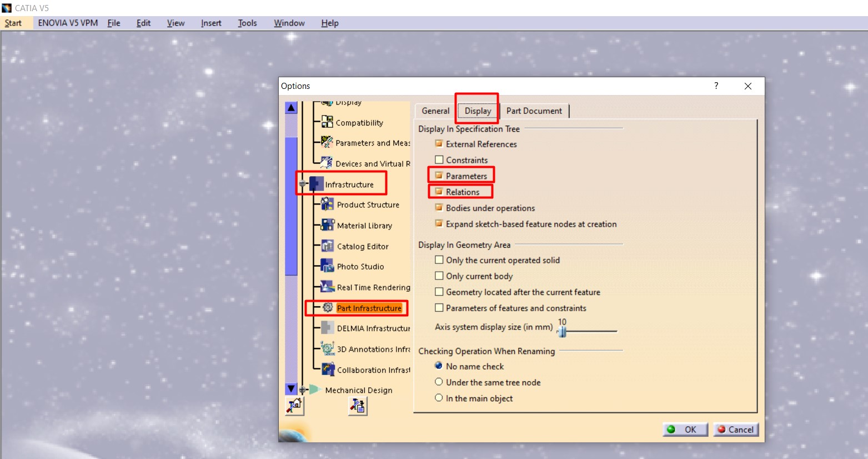868x459 pixels.
Task: Enable the Constraints checkbox
Action: (439, 159)
